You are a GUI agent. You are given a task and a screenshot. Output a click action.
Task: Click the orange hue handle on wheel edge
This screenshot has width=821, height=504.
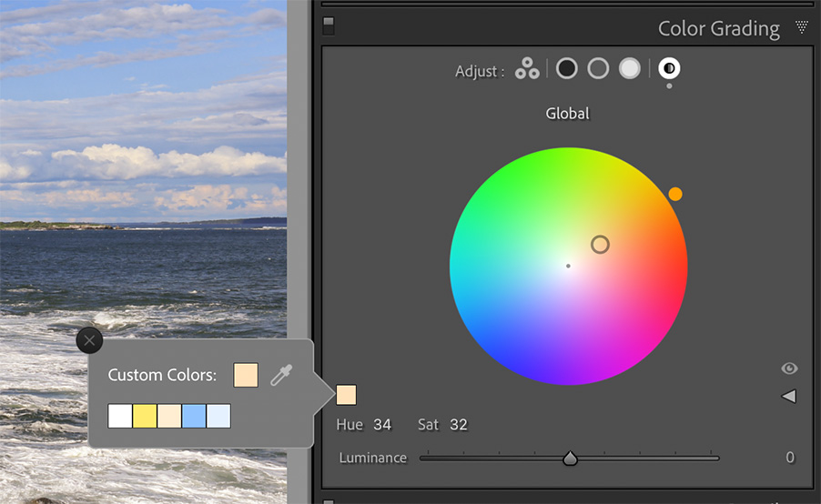(x=675, y=194)
